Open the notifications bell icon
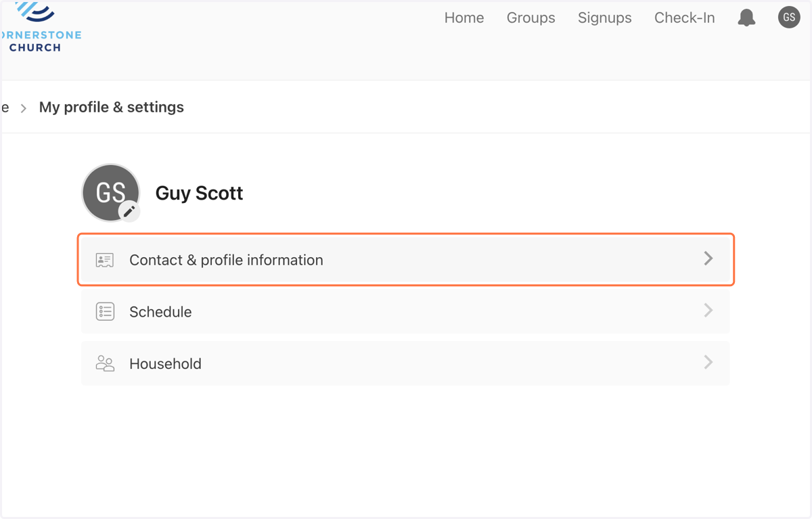 [746, 18]
